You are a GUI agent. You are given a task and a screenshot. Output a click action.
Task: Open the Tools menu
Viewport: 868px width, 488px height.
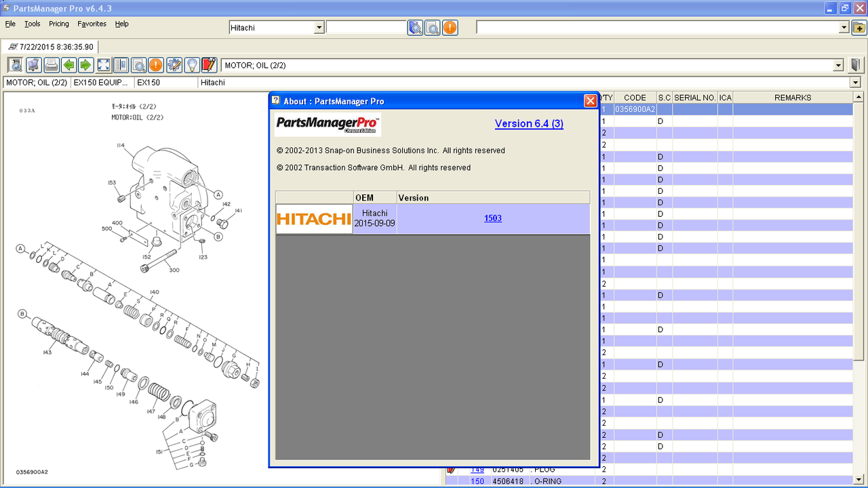pos(33,24)
